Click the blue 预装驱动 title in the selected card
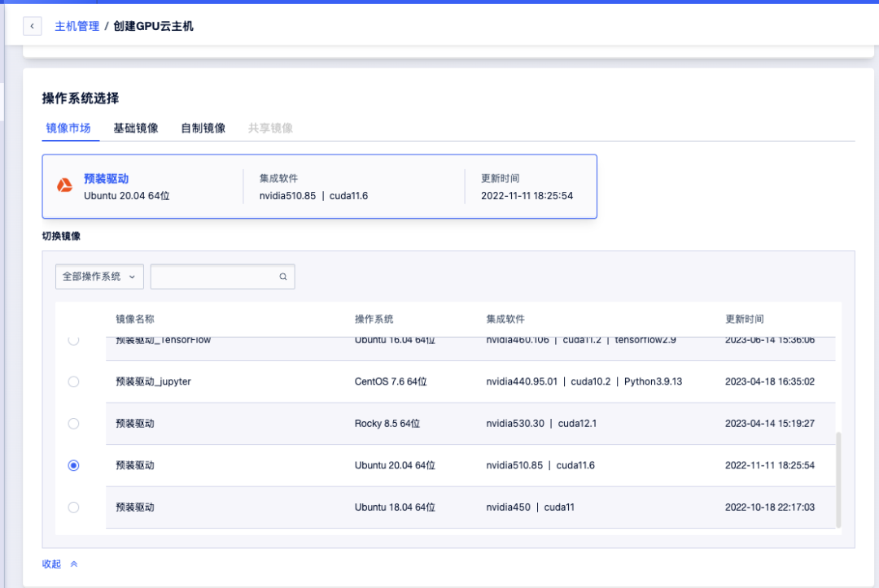The width and height of the screenshot is (879, 588). (x=107, y=179)
